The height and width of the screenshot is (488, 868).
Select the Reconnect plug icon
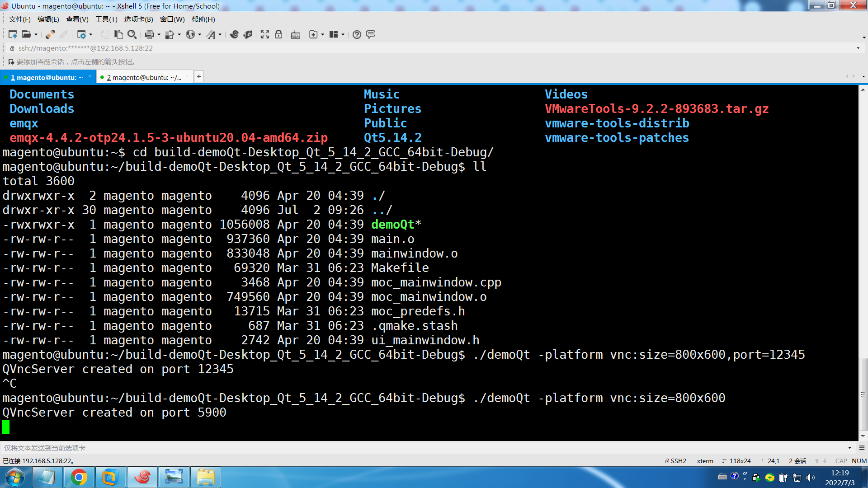click(50, 34)
